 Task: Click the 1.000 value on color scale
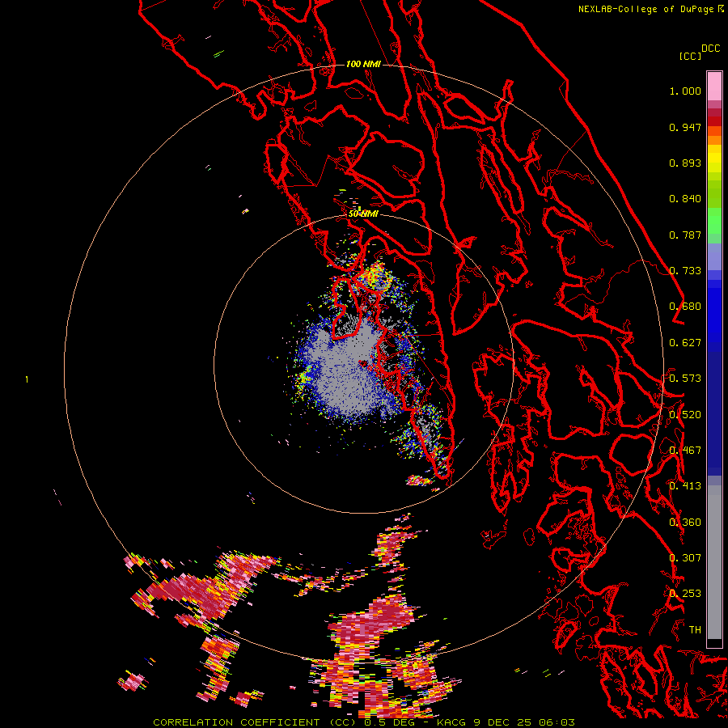point(685,91)
